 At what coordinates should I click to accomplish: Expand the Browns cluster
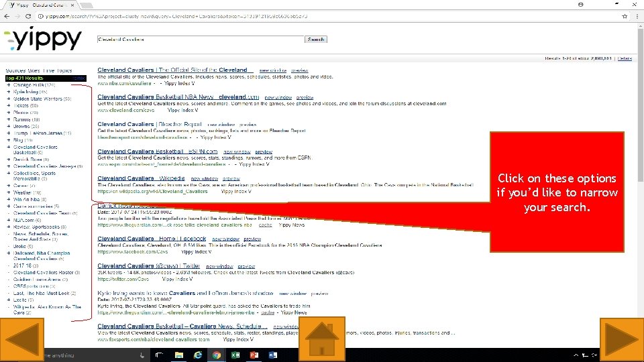tap(9, 127)
